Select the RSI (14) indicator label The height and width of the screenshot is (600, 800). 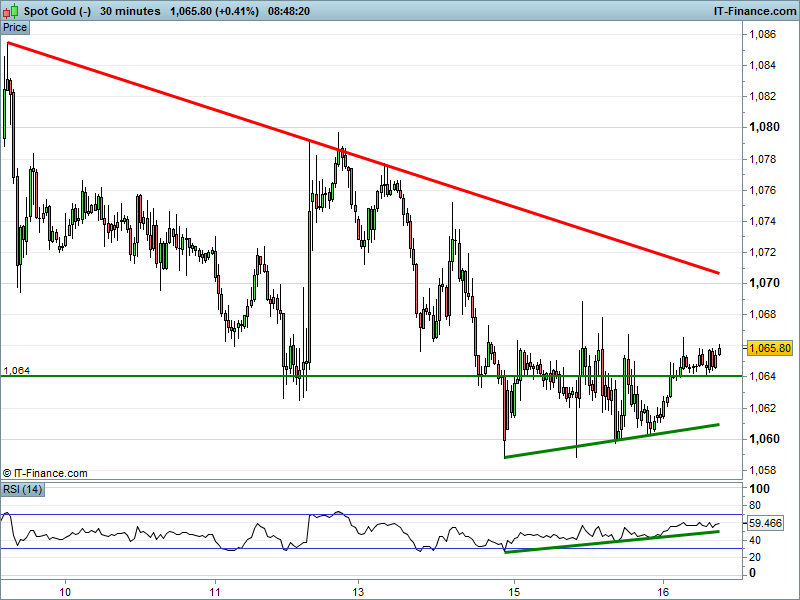(x=22, y=489)
